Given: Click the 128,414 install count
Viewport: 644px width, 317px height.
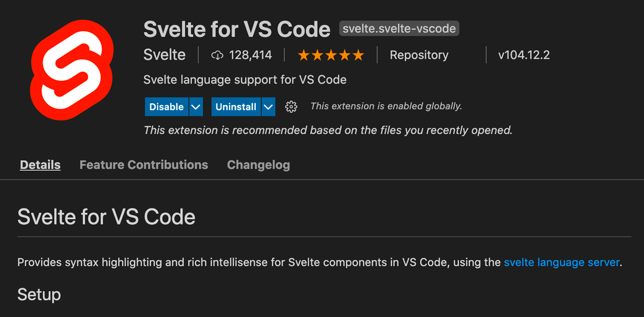Looking at the screenshot, I should point(250,55).
